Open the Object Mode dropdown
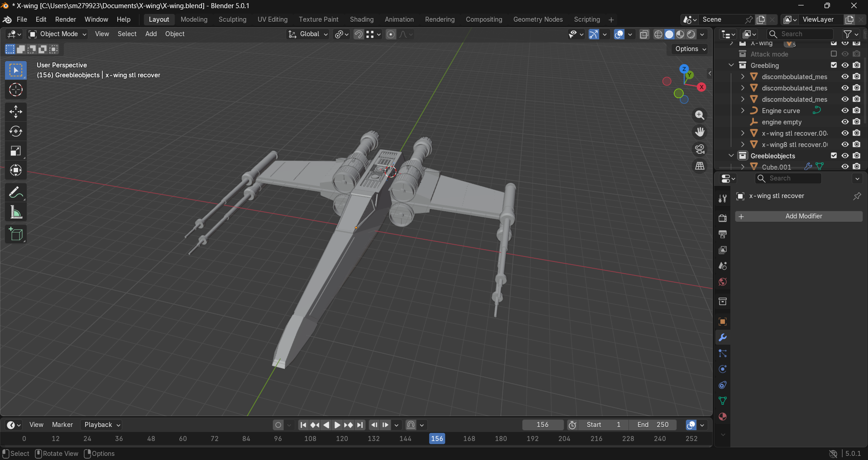This screenshot has width=868, height=460. (x=58, y=34)
